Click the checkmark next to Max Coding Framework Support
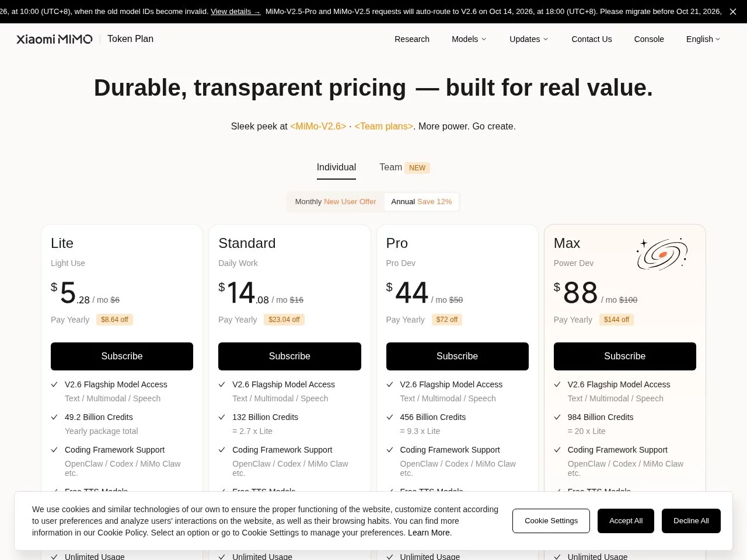This screenshot has width=747, height=560. (557, 450)
